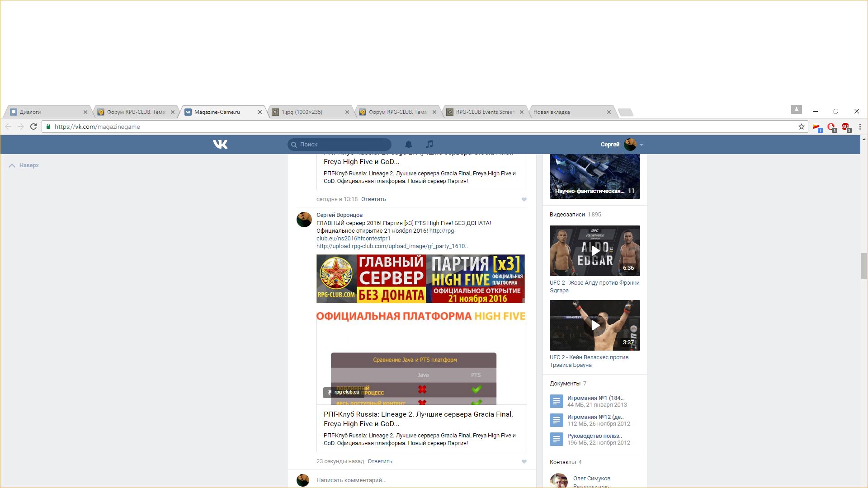
Task: Click the Игромания №1 document icon
Action: coord(556,401)
